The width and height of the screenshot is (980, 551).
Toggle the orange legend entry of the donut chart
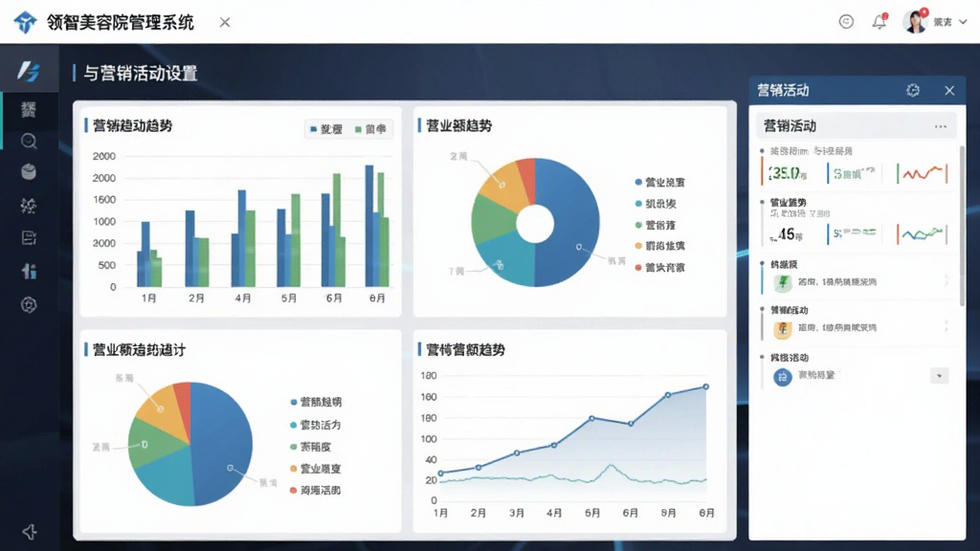pos(659,246)
